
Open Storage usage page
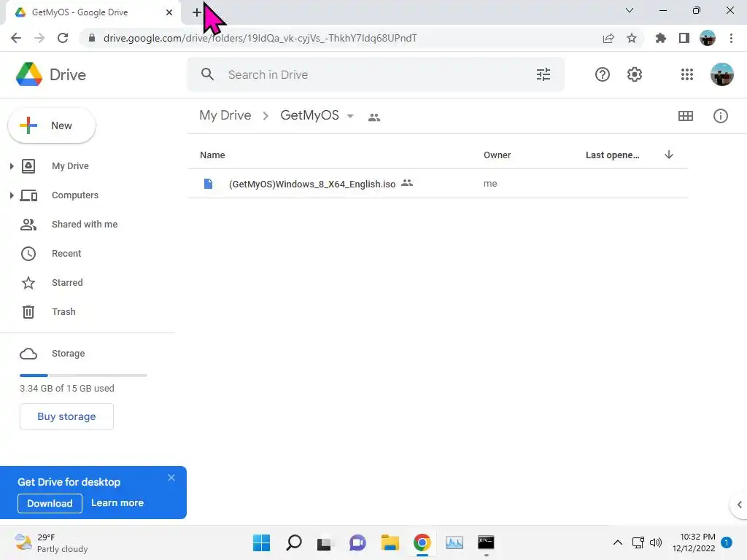(68, 354)
